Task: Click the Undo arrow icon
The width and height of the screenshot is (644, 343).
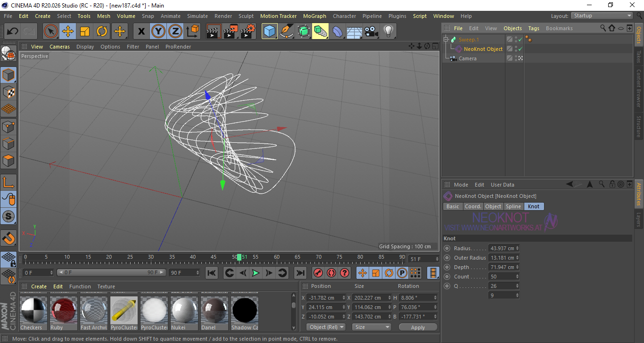Action: click(12, 32)
